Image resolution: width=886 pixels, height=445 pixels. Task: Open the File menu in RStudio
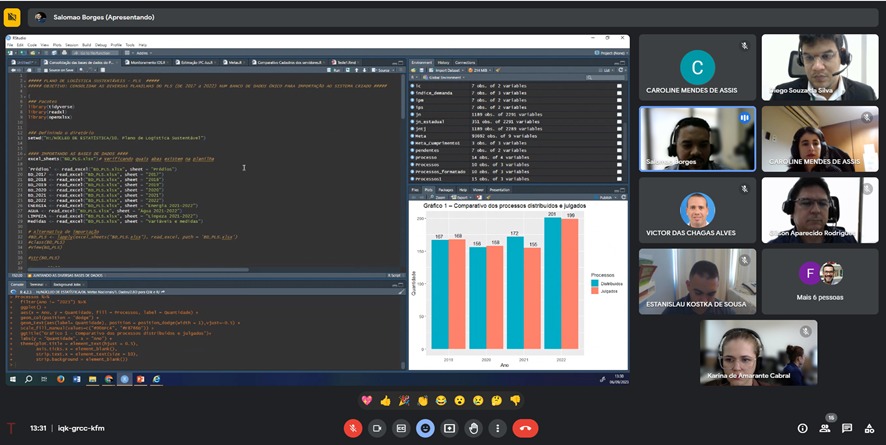(x=10, y=45)
